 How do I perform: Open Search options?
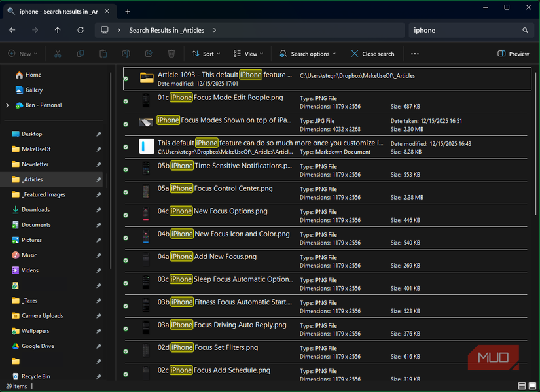click(x=305, y=54)
